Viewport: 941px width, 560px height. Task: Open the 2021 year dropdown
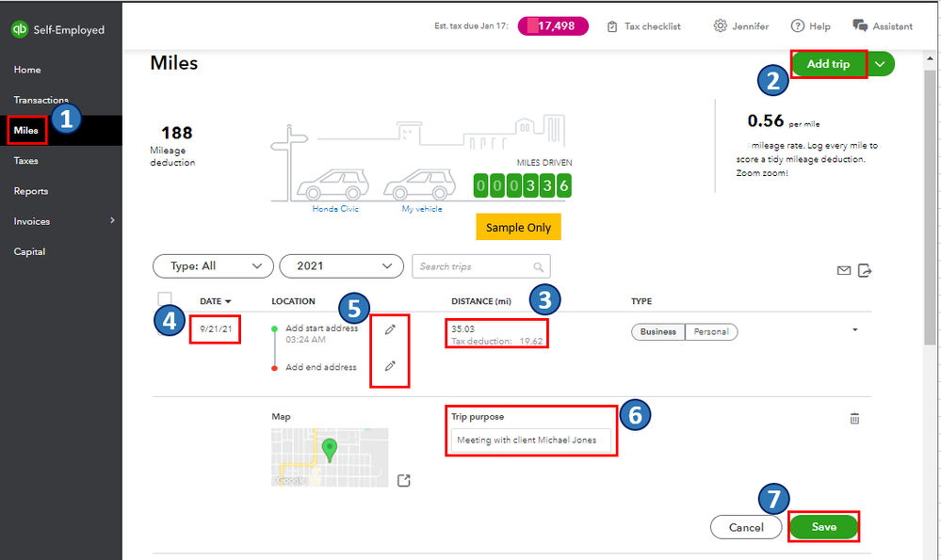tap(342, 266)
